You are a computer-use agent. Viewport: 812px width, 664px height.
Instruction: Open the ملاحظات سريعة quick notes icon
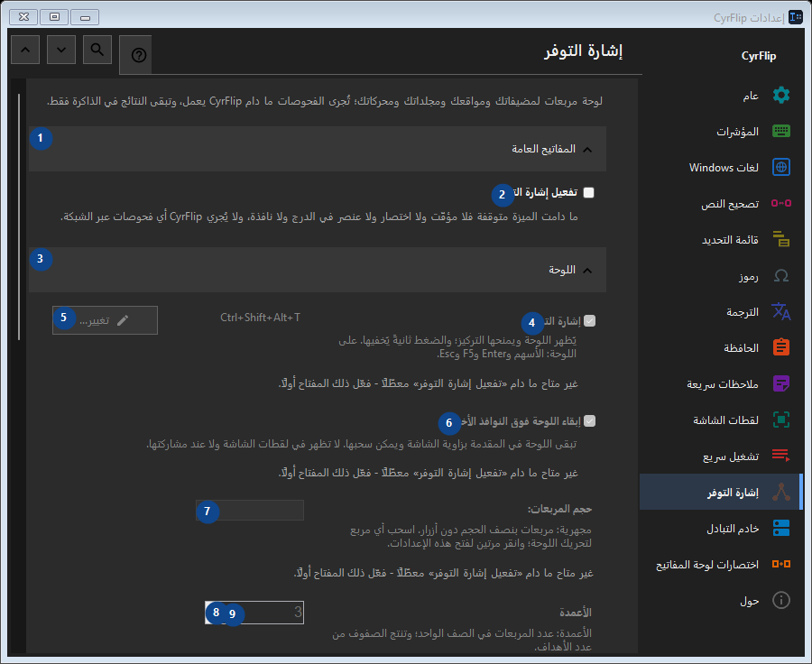pyautogui.click(x=781, y=383)
